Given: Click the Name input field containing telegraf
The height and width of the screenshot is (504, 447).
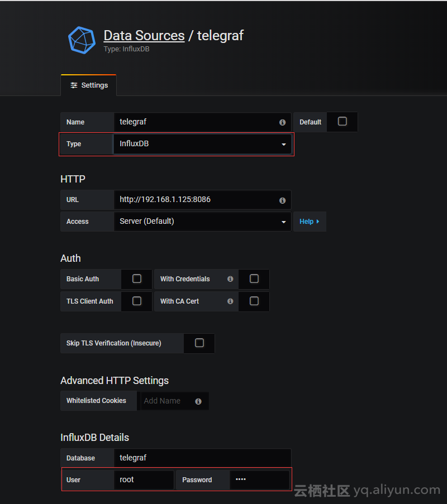Looking at the screenshot, I should pyautogui.click(x=202, y=122).
